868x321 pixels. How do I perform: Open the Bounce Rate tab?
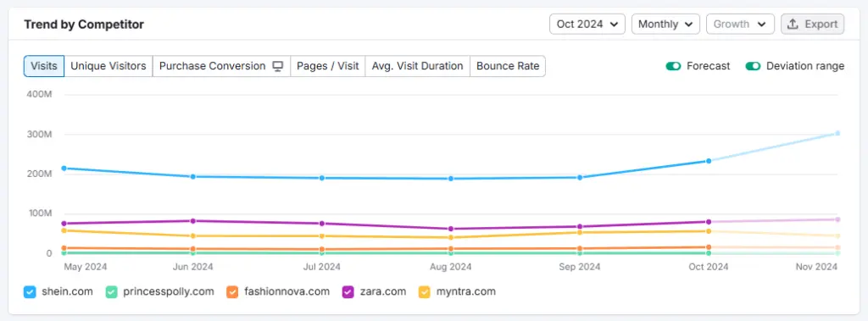[x=508, y=66]
